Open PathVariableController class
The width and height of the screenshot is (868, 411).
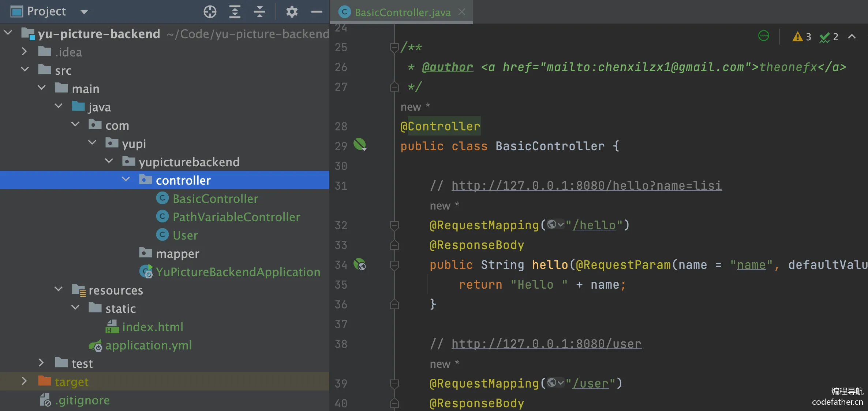pyautogui.click(x=236, y=217)
